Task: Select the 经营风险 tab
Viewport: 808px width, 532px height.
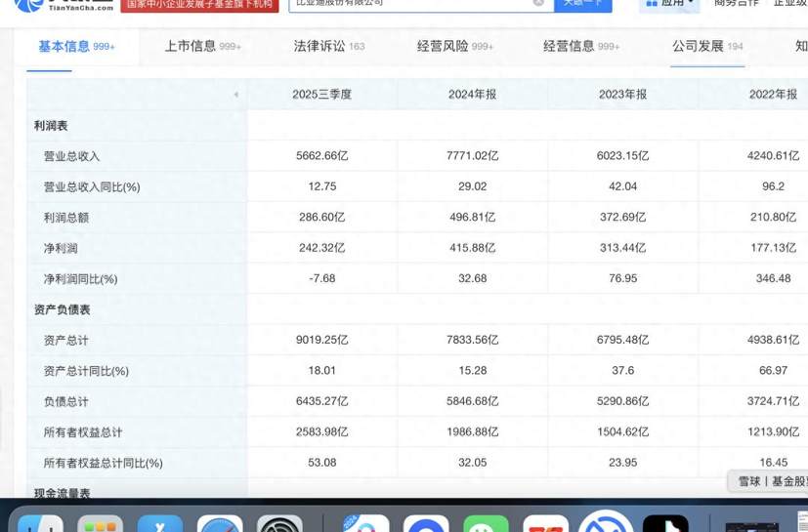Action: [x=454, y=46]
